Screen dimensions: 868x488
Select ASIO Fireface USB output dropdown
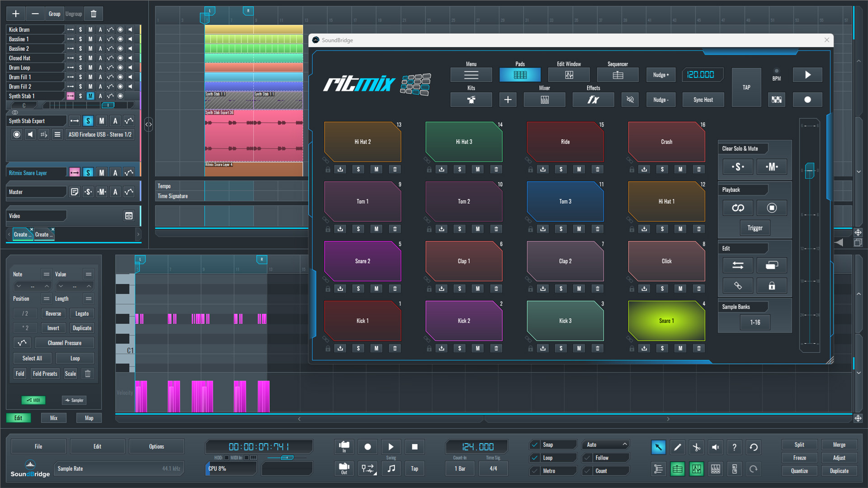tap(100, 135)
